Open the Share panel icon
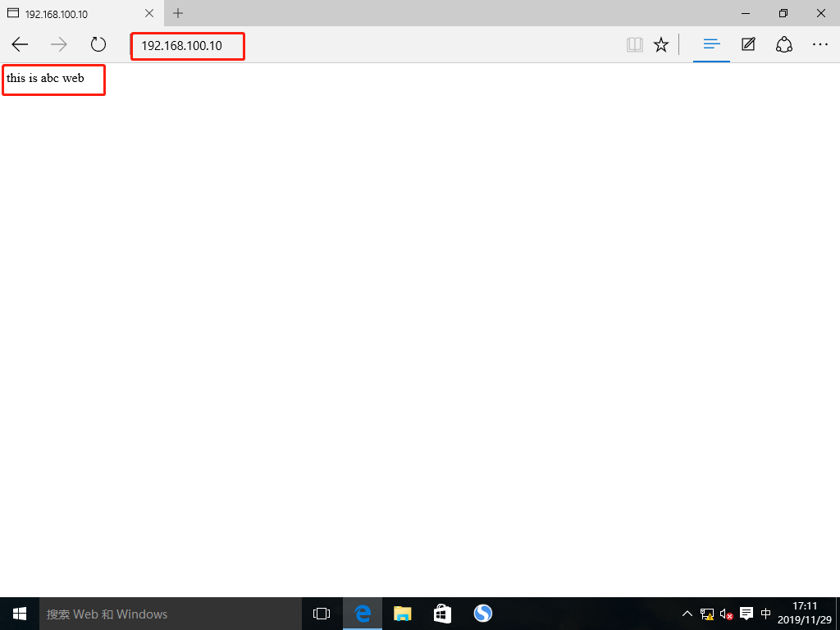The image size is (840, 630). [x=783, y=44]
